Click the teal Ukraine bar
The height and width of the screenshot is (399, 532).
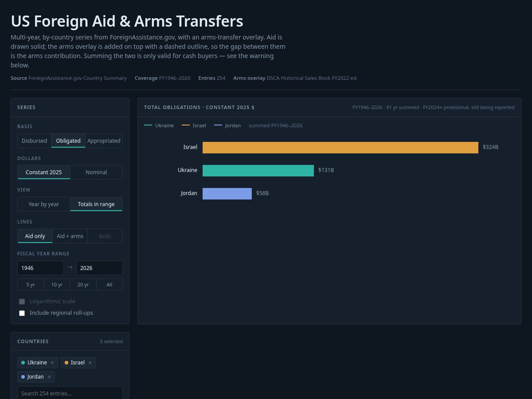(x=258, y=171)
